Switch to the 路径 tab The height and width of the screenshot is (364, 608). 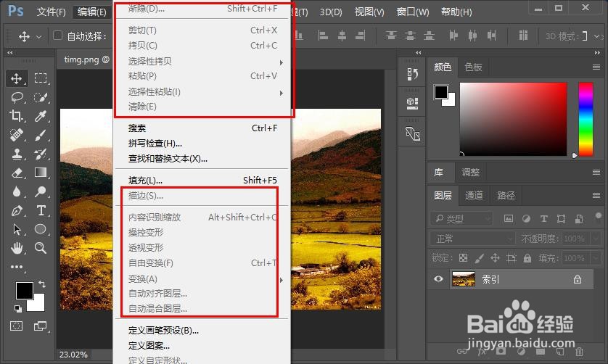coord(506,195)
